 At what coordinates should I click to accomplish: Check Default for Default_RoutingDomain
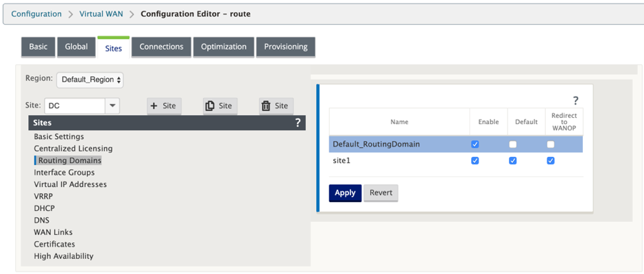coord(512,145)
